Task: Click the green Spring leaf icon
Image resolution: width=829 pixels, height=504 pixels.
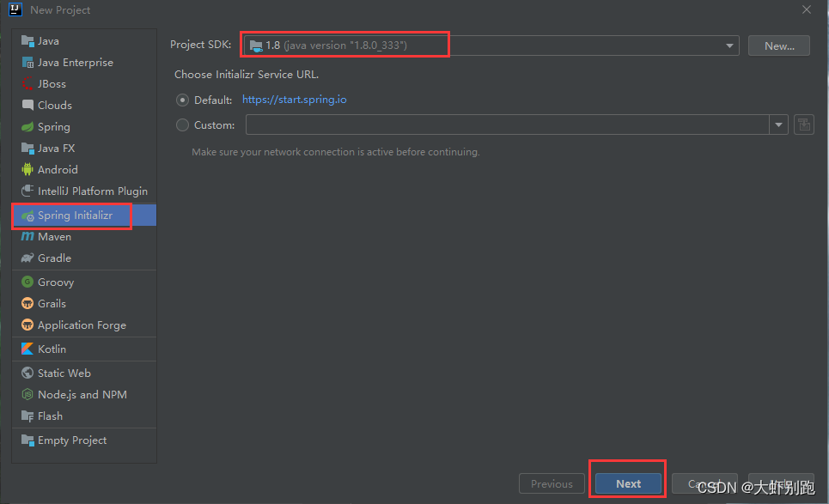Action: click(27, 127)
